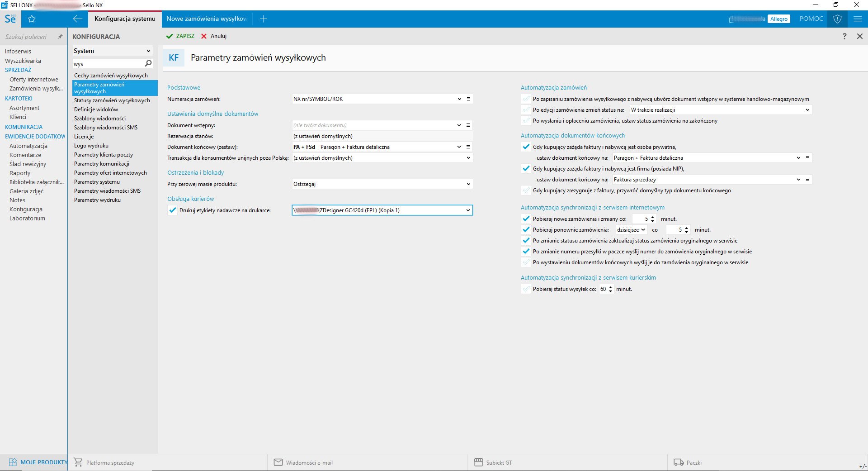Disable Drukuj etykiety nadawcze checkbox
This screenshot has height=471, width=868.
[x=172, y=210]
